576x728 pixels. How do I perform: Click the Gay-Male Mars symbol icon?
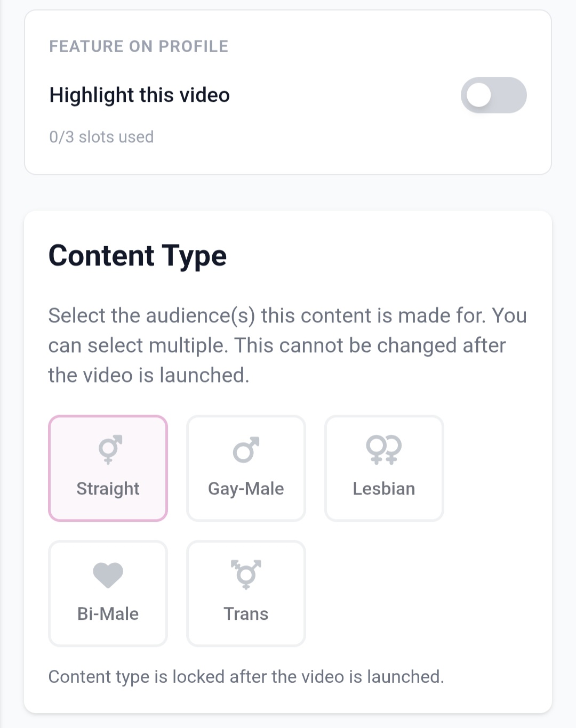[x=246, y=449]
